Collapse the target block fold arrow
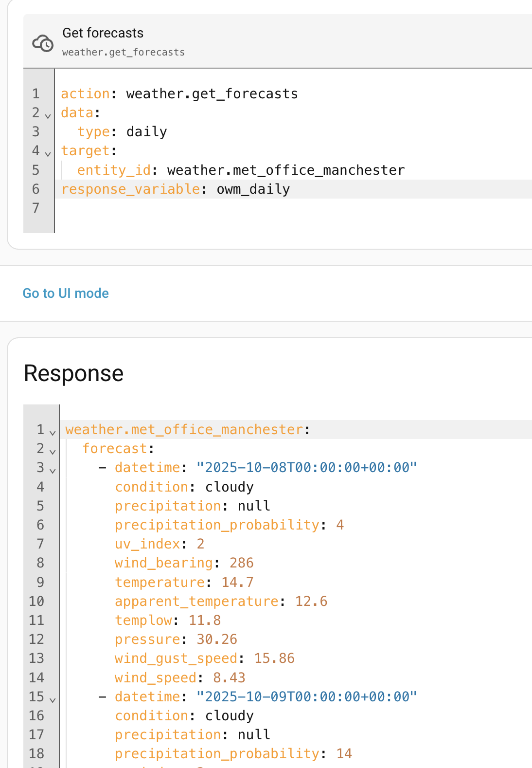 coord(48,154)
